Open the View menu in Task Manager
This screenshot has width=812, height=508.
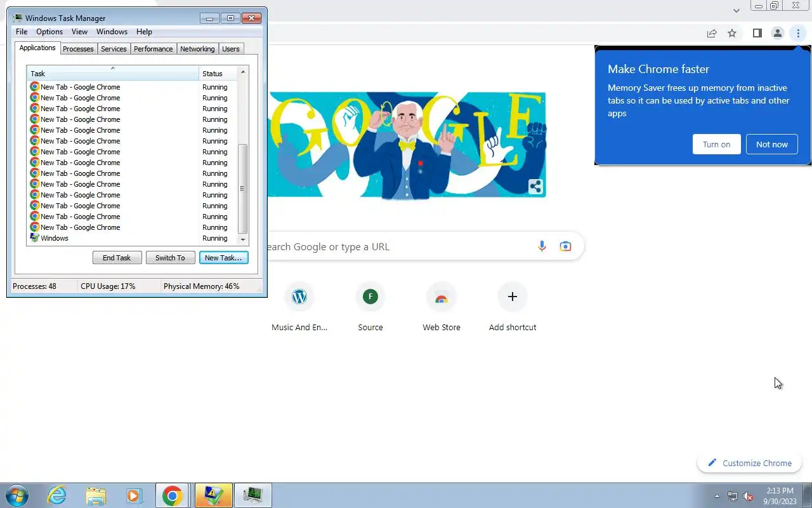[x=79, y=32]
